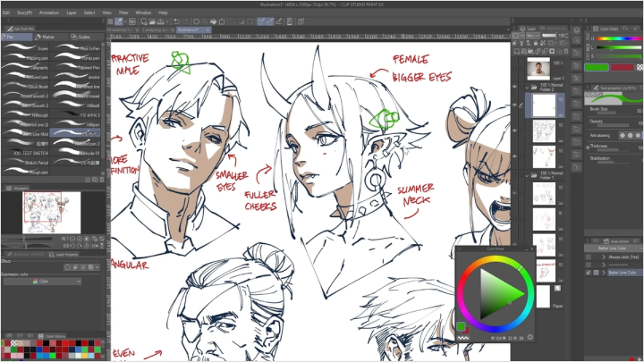
Task: Select the Real G-Pen brush
Action: coord(77,48)
